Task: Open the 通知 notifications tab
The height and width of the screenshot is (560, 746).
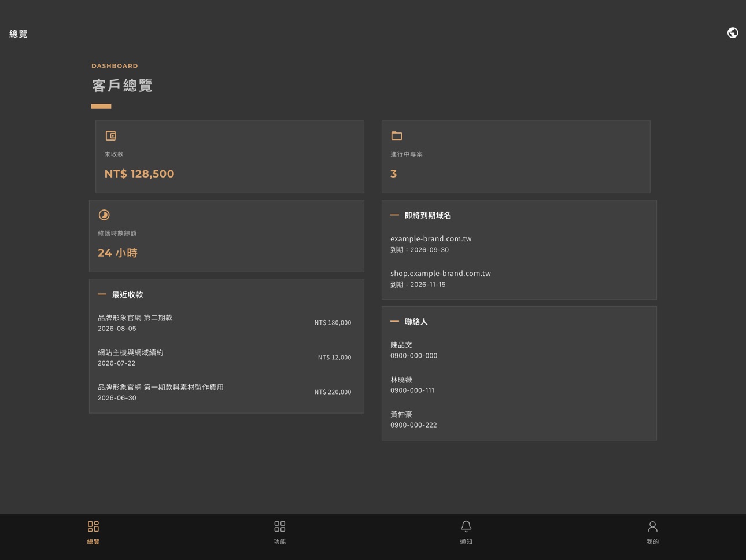Action: pyautogui.click(x=466, y=533)
